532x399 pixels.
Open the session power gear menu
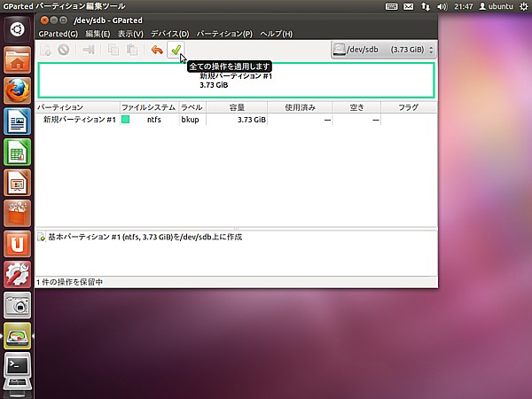pyautogui.click(x=523, y=6)
